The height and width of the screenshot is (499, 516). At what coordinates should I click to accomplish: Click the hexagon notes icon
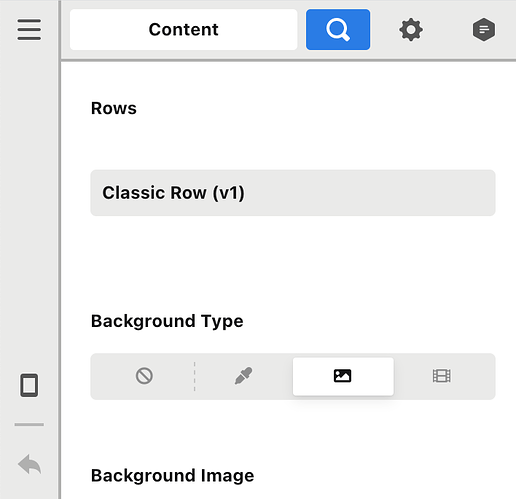[x=484, y=30]
